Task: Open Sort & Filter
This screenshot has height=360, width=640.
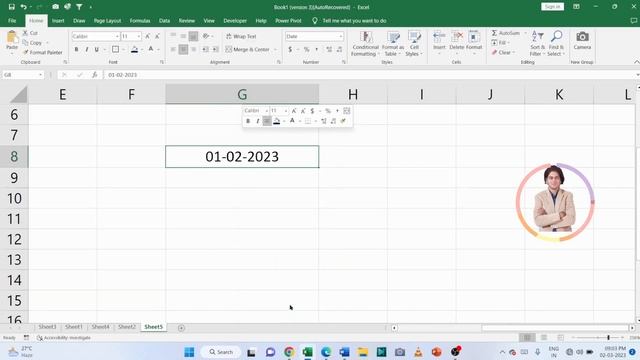Action: coord(538,44)
